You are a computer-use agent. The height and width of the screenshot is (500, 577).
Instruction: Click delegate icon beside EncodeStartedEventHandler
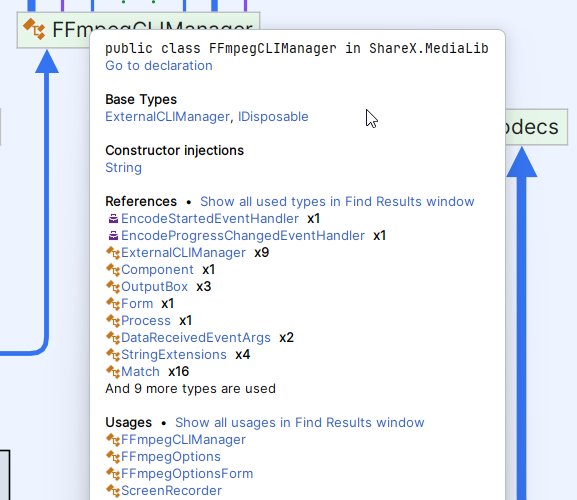113,219
